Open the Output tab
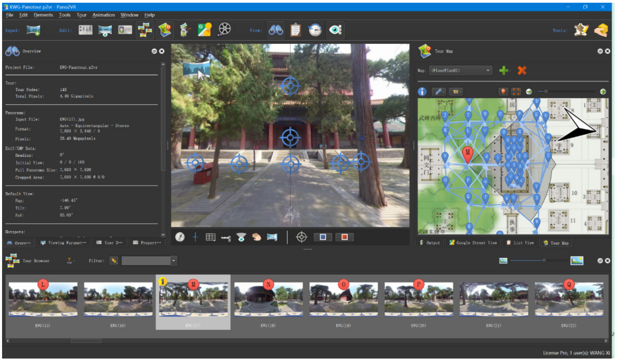 click(x=430, y=243)
